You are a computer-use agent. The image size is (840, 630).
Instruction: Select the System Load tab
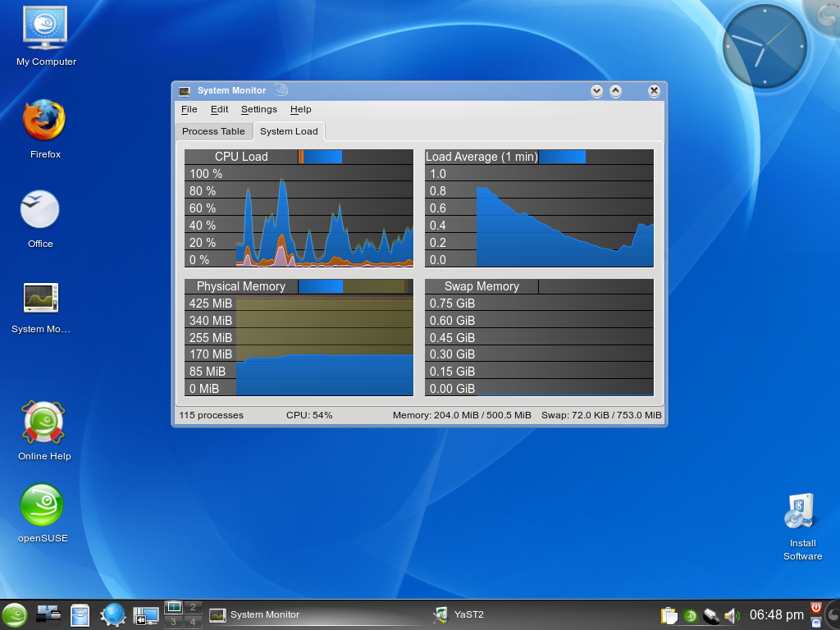pyautogui.click(x=289, y=131)
